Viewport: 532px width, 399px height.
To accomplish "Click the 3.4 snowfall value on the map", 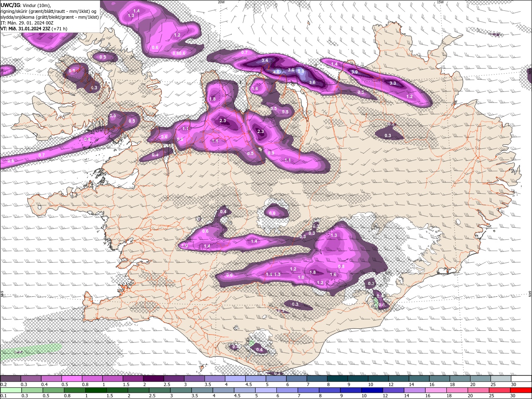I will point(265,61).
